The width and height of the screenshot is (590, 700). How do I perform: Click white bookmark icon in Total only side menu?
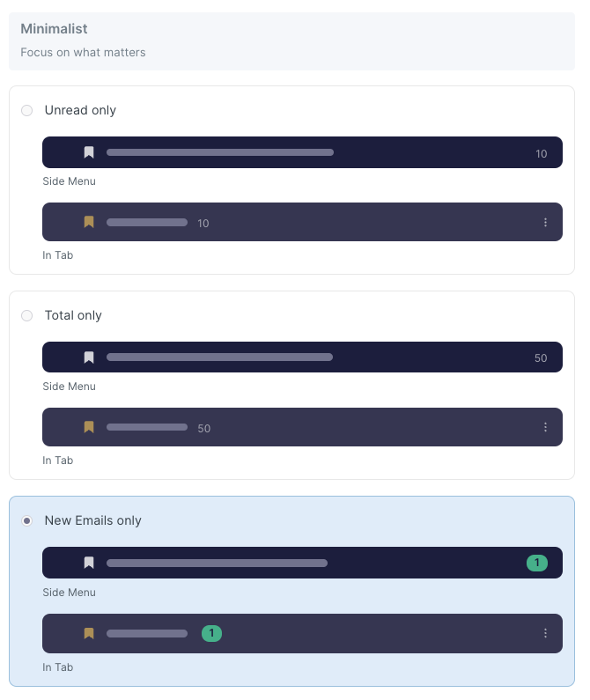point(89,357)
